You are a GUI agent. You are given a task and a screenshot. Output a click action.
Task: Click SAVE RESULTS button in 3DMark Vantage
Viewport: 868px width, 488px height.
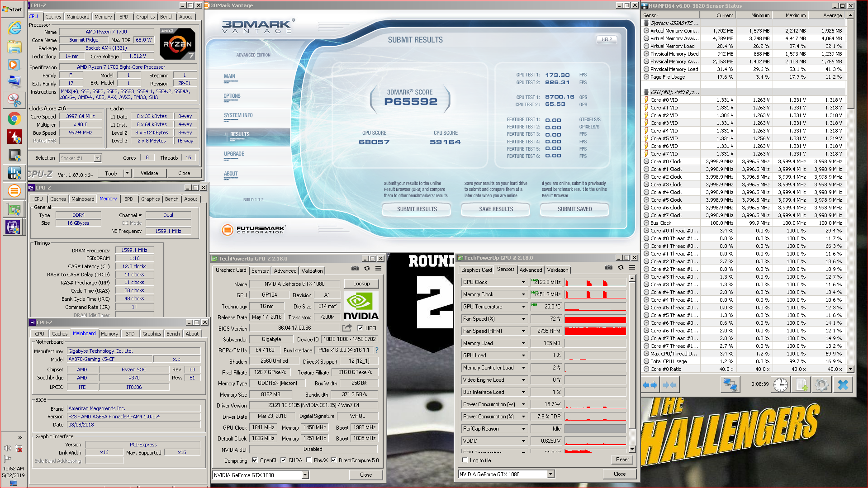click(x=496, y=209)
